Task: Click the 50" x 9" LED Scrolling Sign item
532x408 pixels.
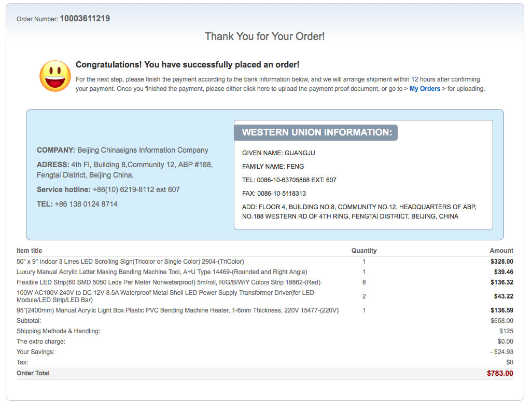Action: pyautogui.click(x=130, y=262)
